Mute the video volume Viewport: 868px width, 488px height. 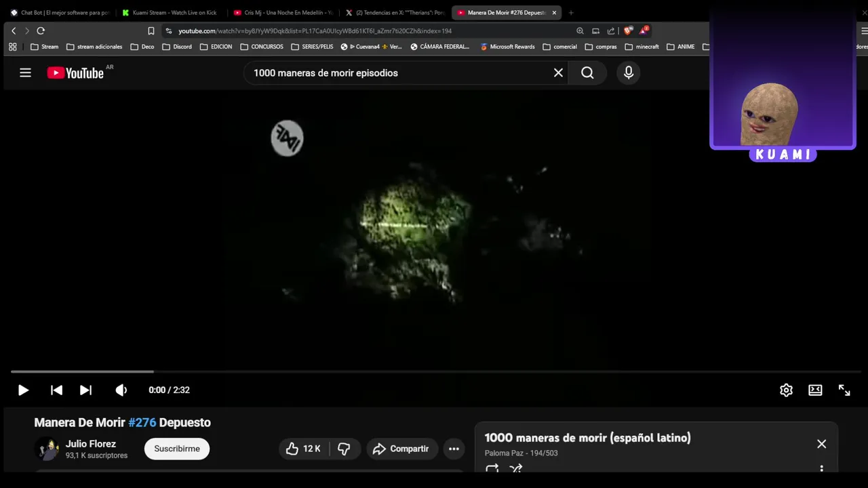[x=121, y=390]
